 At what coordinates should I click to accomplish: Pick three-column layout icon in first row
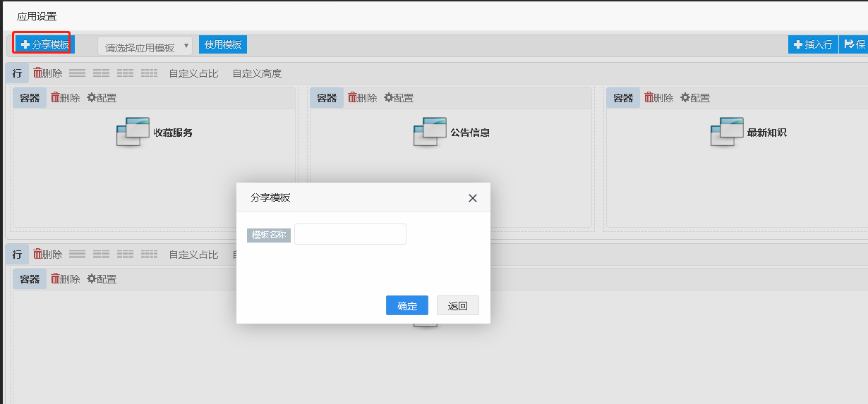(x=125, y=73)
